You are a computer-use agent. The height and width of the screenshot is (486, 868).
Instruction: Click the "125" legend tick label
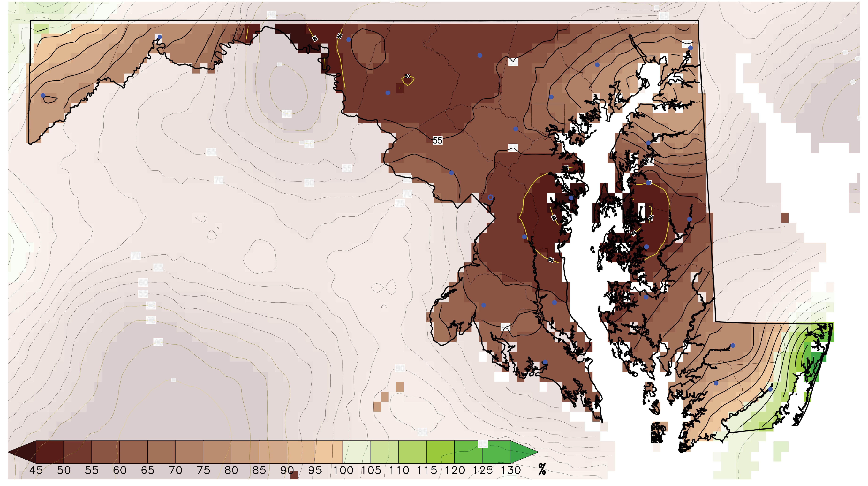[483, 470]
